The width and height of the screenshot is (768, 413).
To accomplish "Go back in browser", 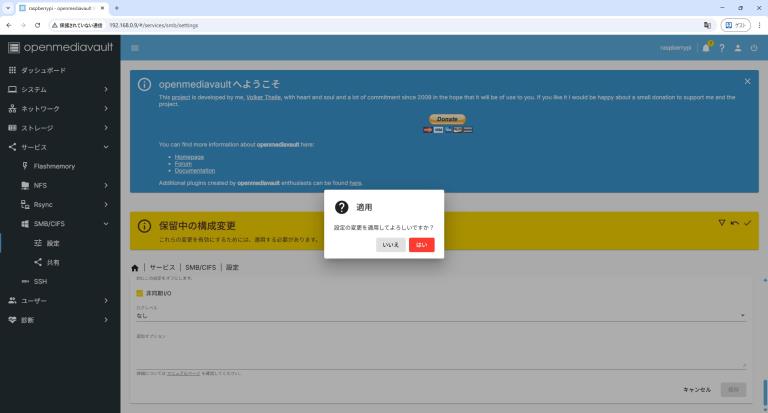I will pos(9,25).
